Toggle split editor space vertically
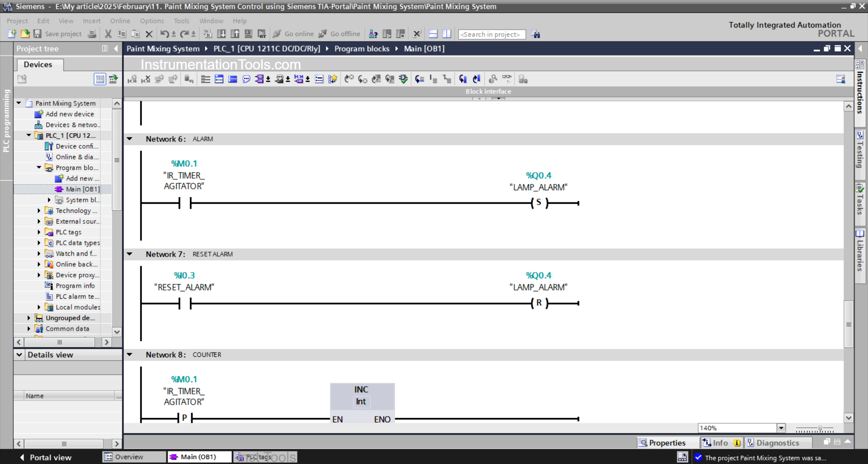 447,33
